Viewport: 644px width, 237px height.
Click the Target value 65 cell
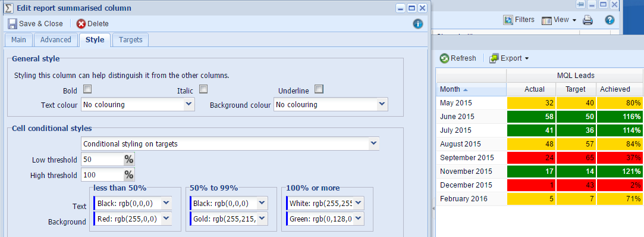coord(576,158)
